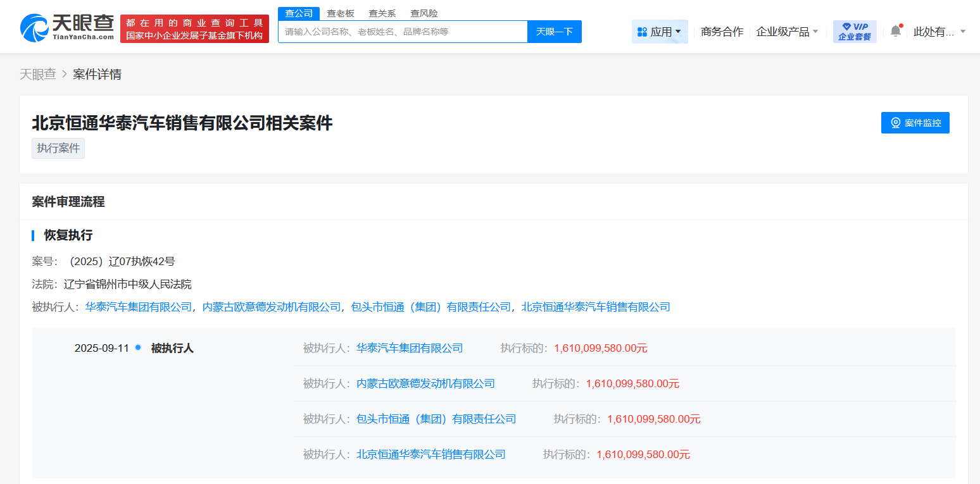Click the 天眼一下 search button
The height and width of the screenshot is (484, 980).
(554, 32)
